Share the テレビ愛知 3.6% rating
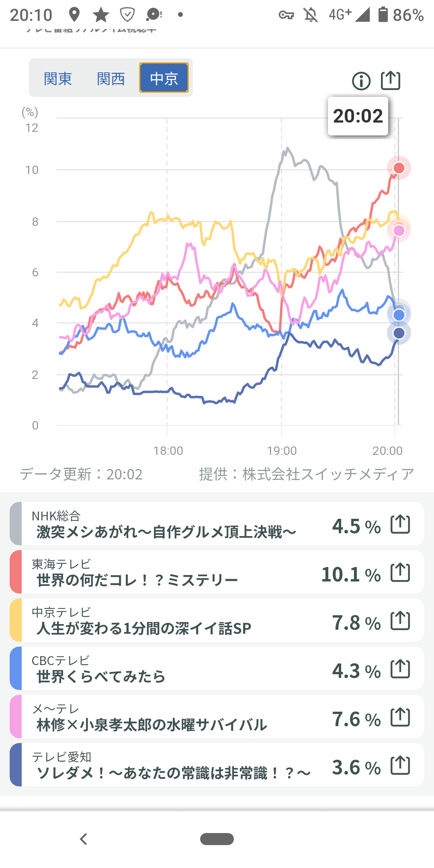Screen dimensions: 434x868 coord(400,766)
